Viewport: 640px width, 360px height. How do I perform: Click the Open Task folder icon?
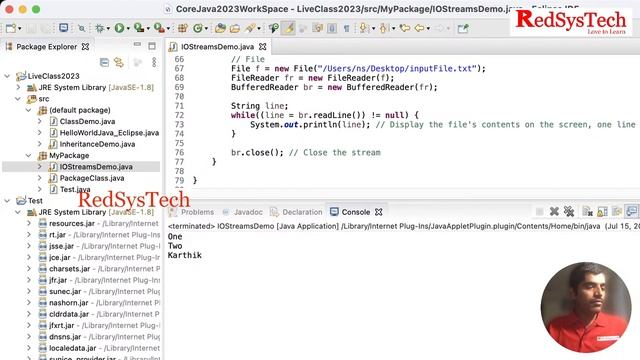coord(235,28)
